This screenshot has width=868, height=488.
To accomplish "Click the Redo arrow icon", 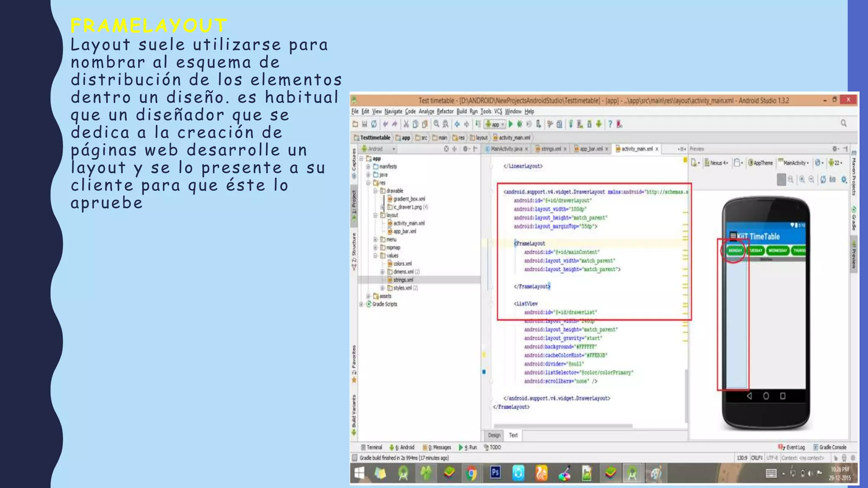I will (x=395, y=124).
